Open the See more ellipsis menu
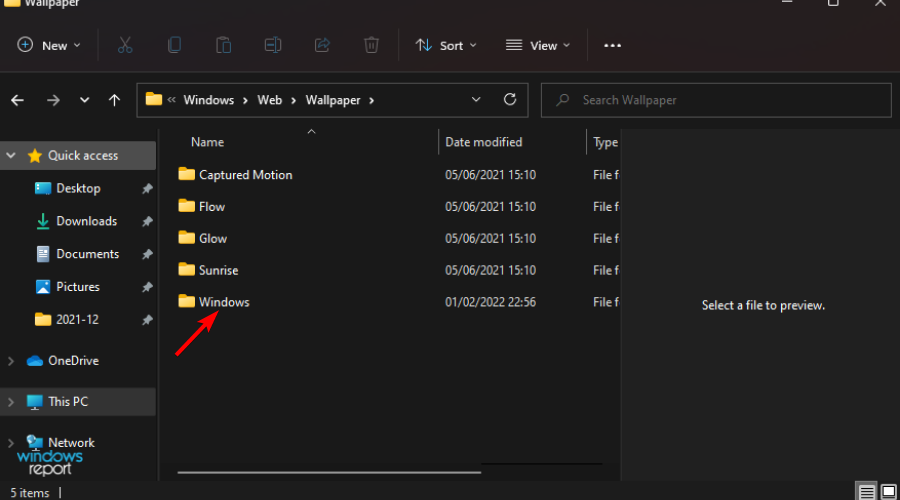 (613, 45)
